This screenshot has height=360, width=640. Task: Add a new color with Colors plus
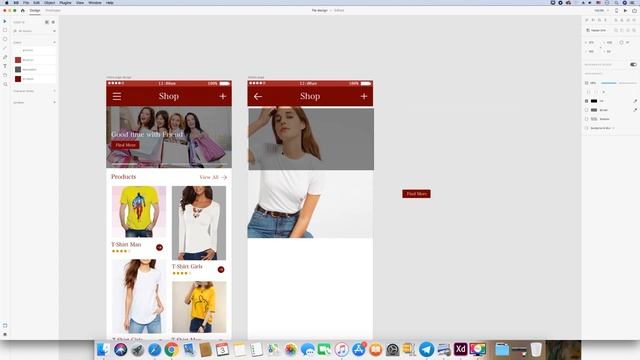pyautogui.click(x=54, y=42)
